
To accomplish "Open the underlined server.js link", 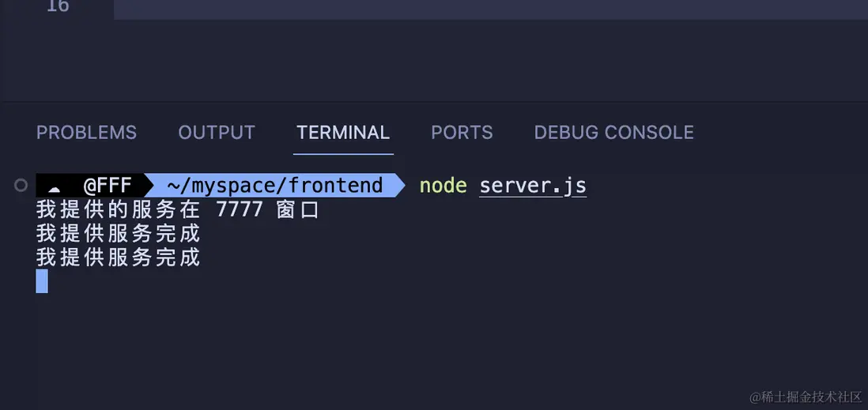I will coord(533,186).
